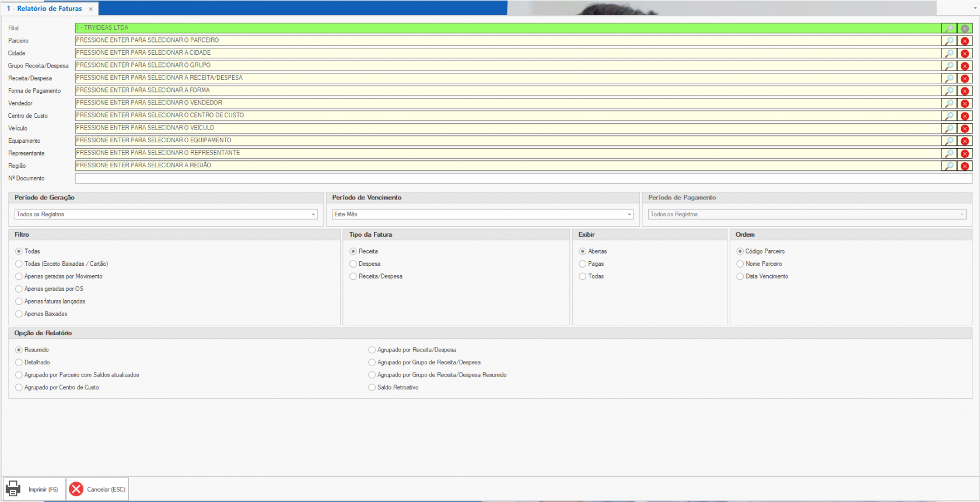This screenshot has width=980, height=502.
Task: Open search lookup for Centro de Custo
Action: pyautogui.click(x=949, y=116)
